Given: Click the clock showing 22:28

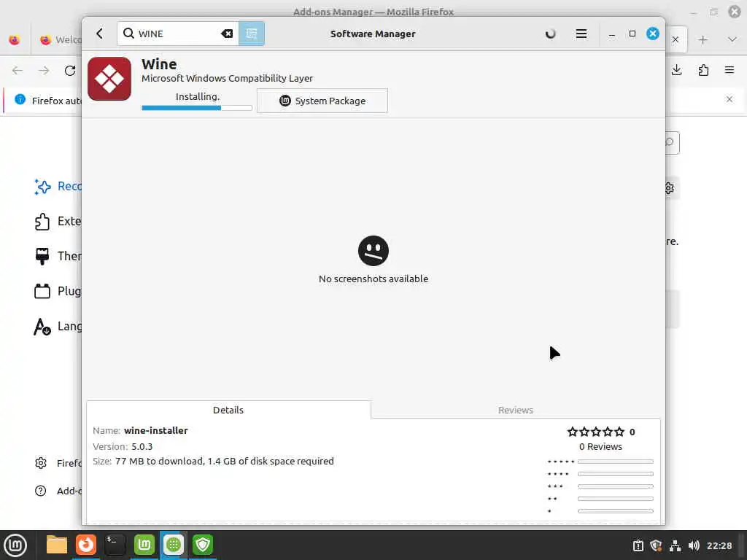Looking at the screenshot, I should coord(719,545).
